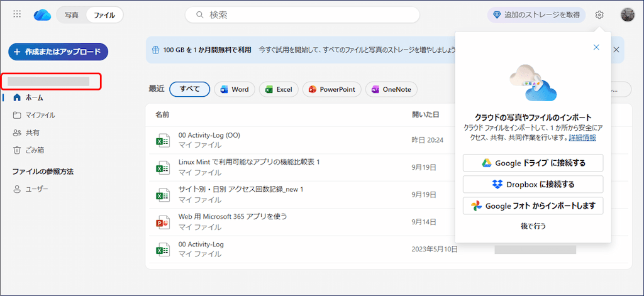Image resolution: width=644 pixels, height=296 pixels.
Task: Switch to the ファイル view
Action: 104,15
